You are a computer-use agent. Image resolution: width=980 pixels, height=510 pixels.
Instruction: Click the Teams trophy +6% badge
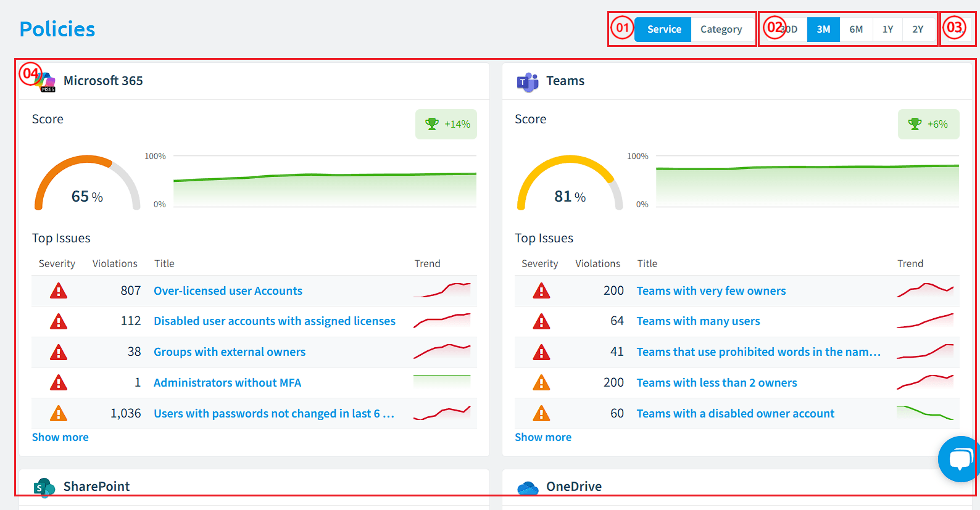coord(929,124)
